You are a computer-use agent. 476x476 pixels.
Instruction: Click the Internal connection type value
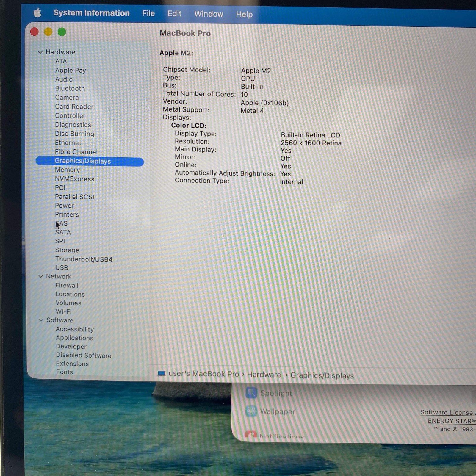pos(292,182)
